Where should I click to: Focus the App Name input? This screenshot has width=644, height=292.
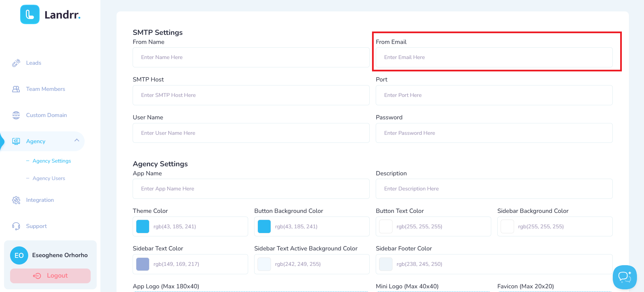(251, 189)
